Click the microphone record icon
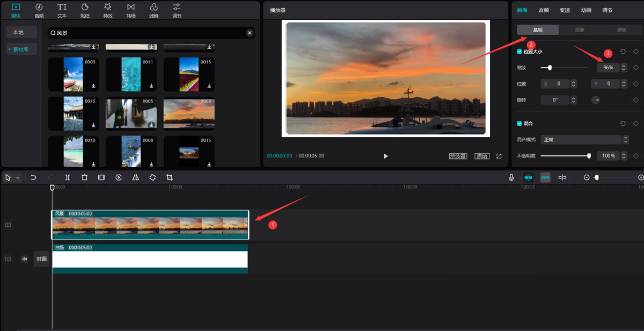The height and width of the screenshot is (331, 644). coord(512,177)
